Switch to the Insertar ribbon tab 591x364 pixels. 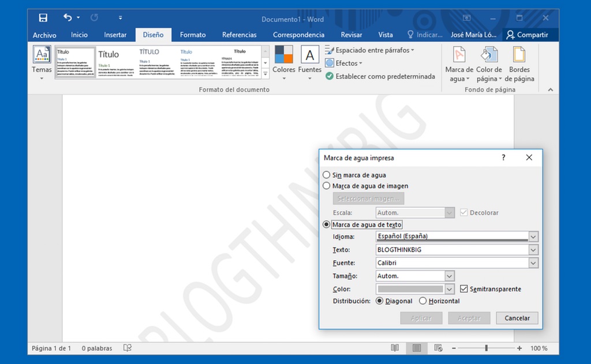click(115, 35)
